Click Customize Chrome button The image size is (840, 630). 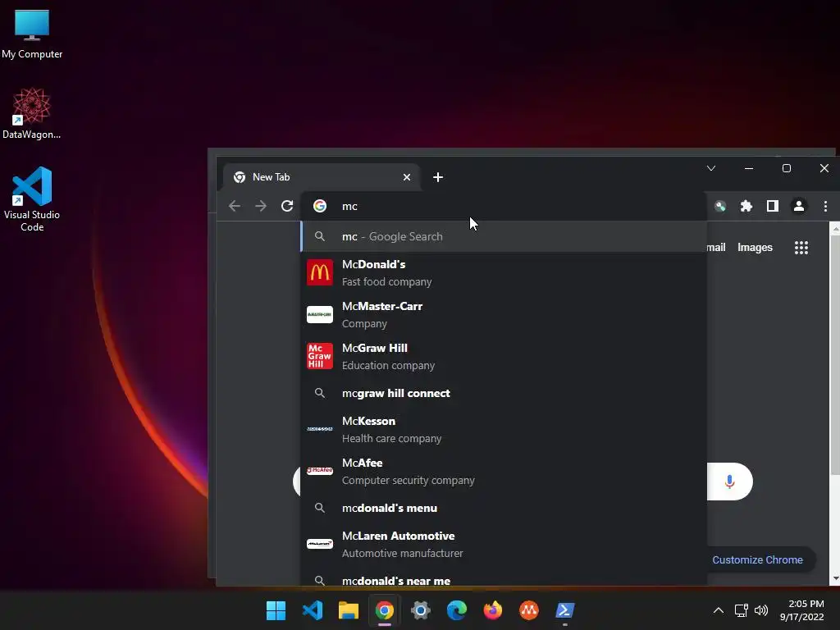[757, 559]
